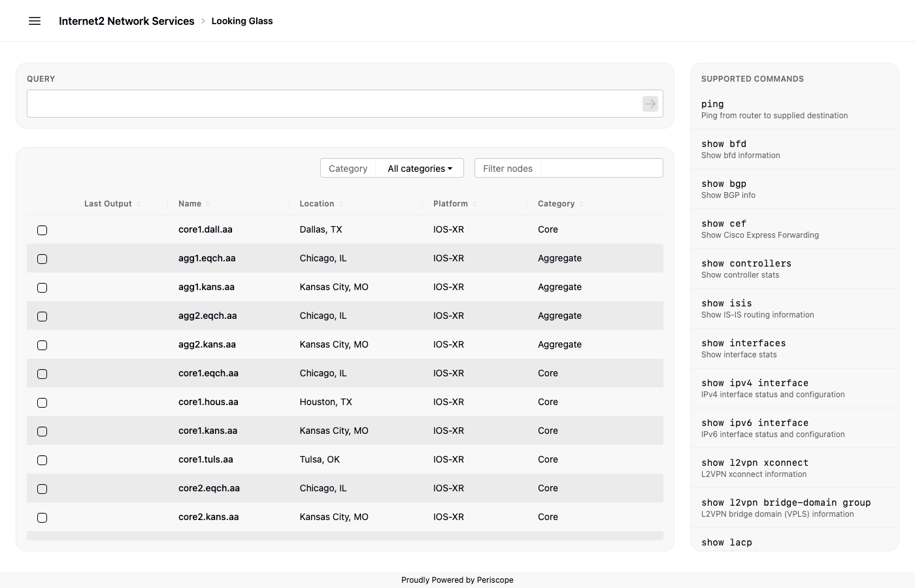
Task: Select core1.hous.aa checkbox
Action: (42, 402)
